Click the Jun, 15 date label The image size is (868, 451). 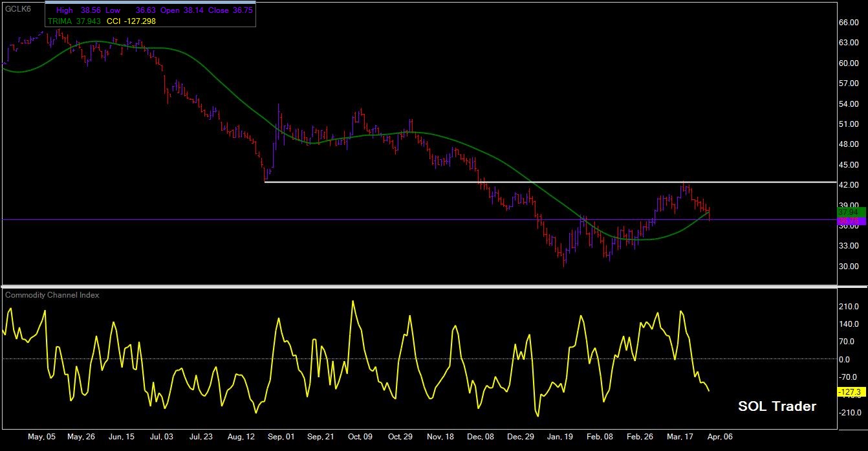121,437
